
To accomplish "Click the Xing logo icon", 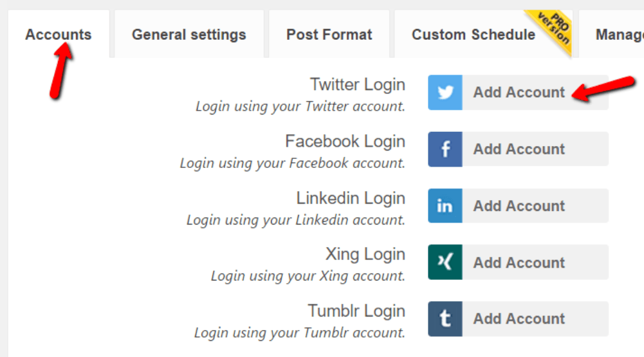I will point(445,262).
